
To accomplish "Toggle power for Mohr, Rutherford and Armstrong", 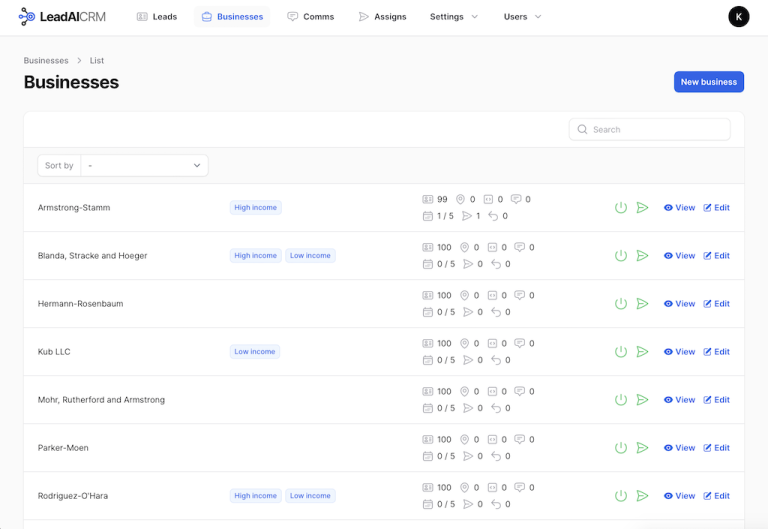I will 620,400.
